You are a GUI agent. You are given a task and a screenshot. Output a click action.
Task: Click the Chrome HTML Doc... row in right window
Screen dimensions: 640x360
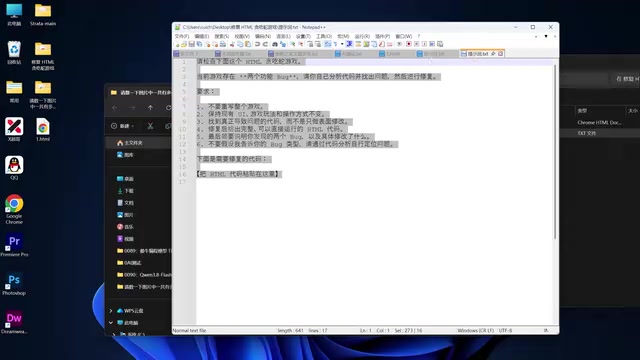point(599,122)
